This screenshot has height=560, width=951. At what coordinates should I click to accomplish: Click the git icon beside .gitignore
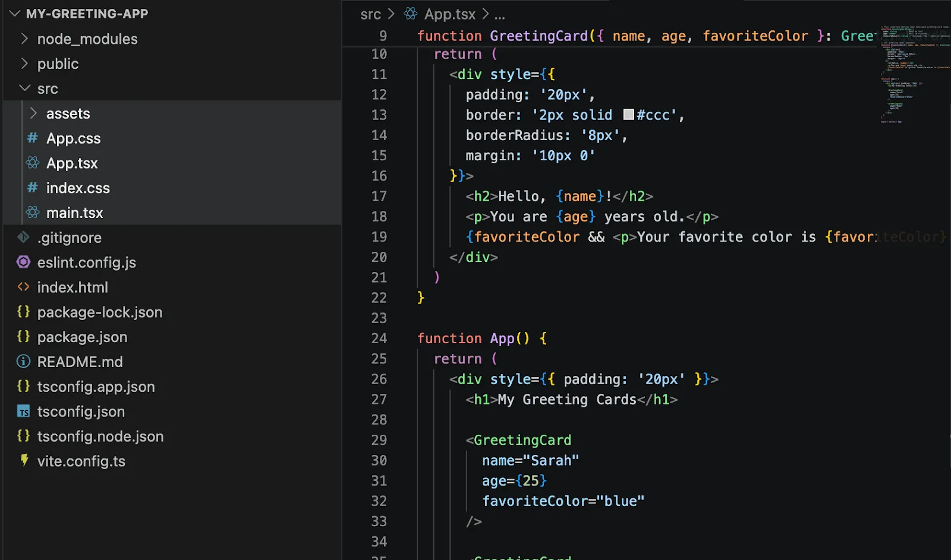pyautogui.click(x=23, y=238)
